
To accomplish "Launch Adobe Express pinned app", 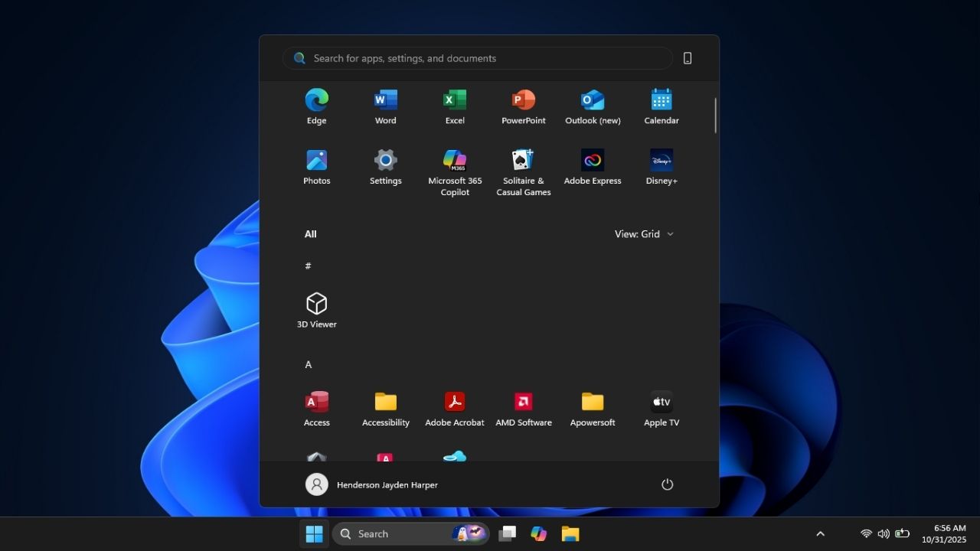I will click(592, 166).
